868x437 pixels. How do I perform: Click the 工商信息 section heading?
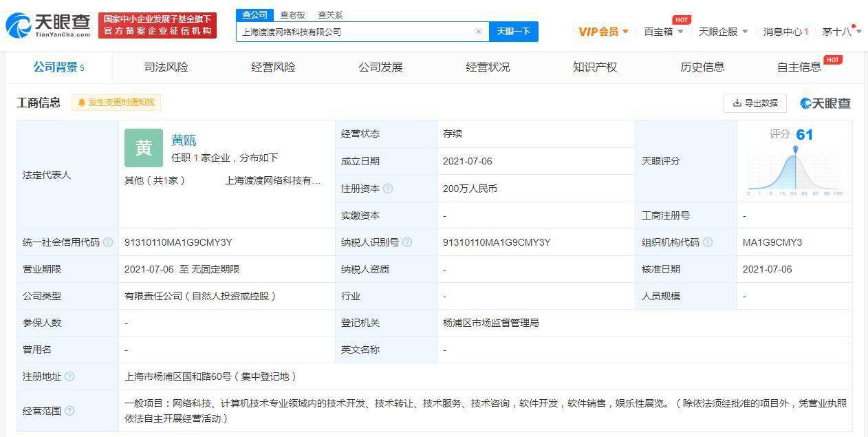pos(39,103)
